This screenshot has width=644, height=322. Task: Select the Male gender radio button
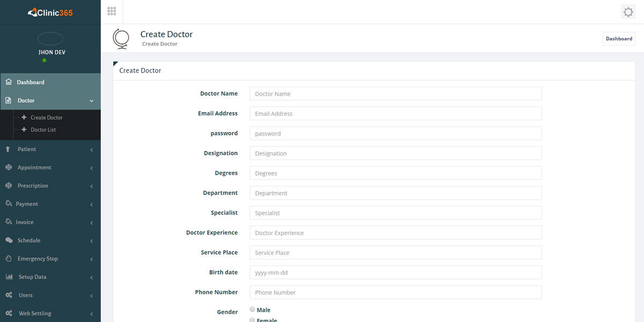click(252, 309)
